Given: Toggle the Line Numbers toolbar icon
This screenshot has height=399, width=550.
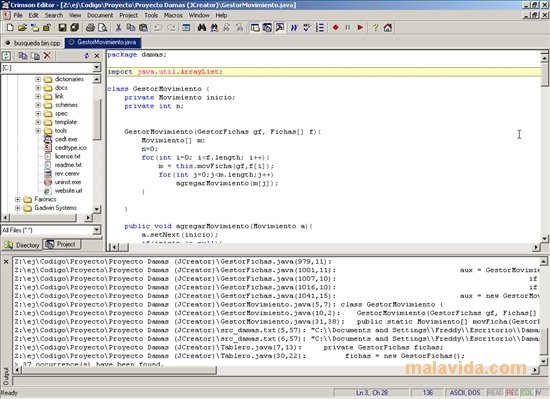Looking at the screenshot, I should [320, 27].
